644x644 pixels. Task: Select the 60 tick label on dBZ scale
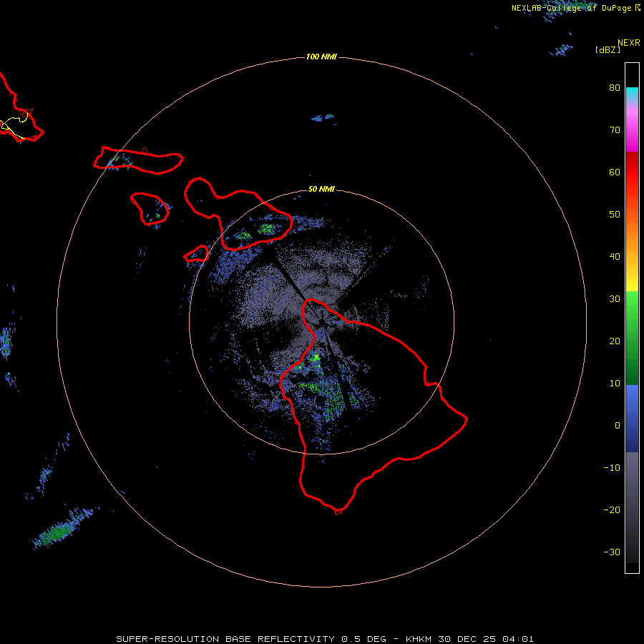(615, 172)
